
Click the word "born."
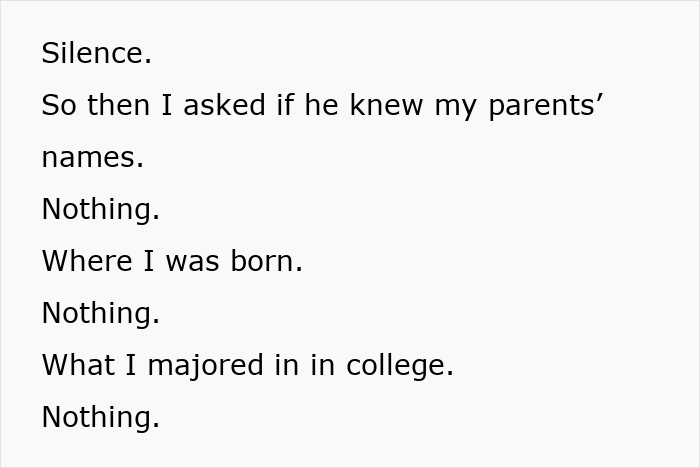tap(266, 262)
